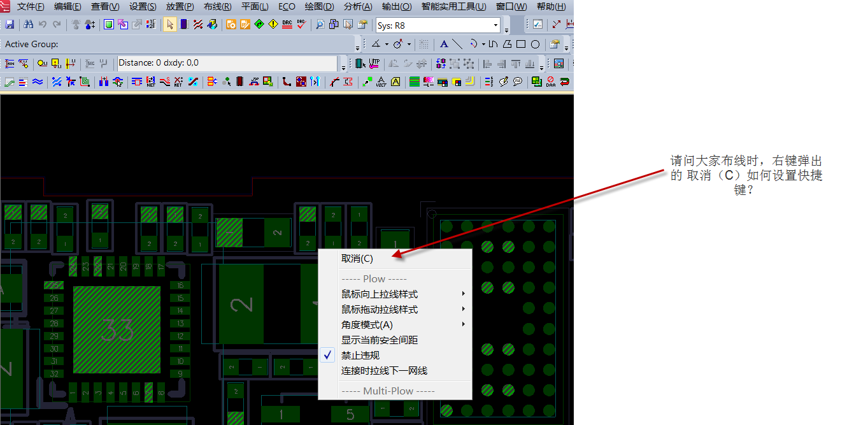Expand 角度模式(A) submenu
Image resolution: width=868 pixels, height=425 pixels.
tap(395, 324)
